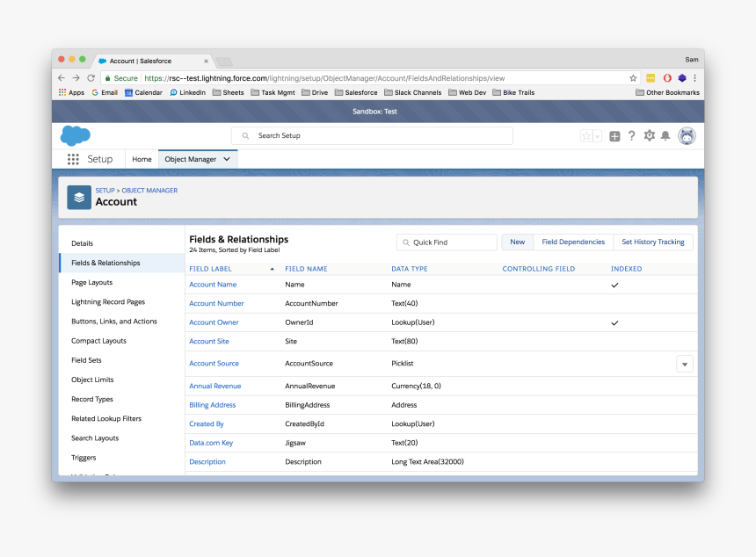Viewport: 756px width, 557px height.
Task: Open the Email Google bookmark
Action: (105, 92)
